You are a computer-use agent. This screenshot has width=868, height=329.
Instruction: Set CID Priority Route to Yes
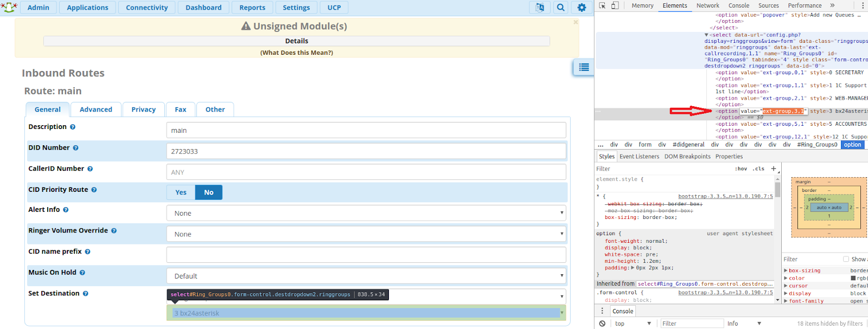[181, 192]
